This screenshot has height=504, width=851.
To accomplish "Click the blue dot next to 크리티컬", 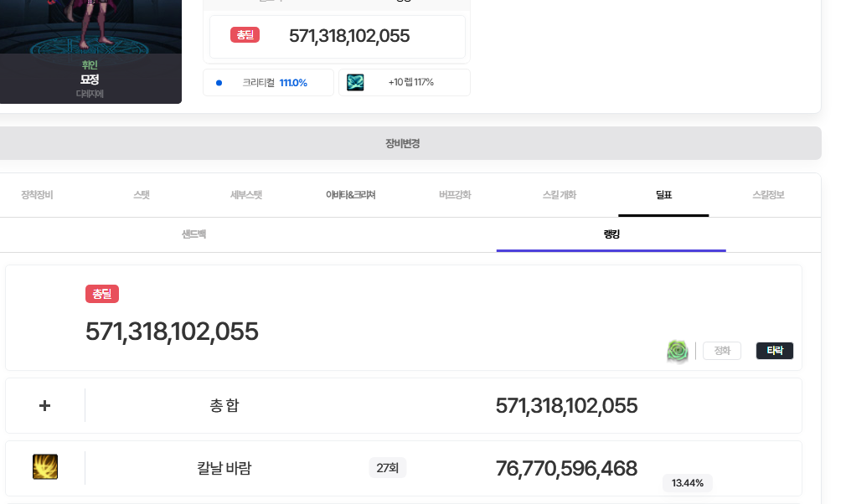I will 219,83.
